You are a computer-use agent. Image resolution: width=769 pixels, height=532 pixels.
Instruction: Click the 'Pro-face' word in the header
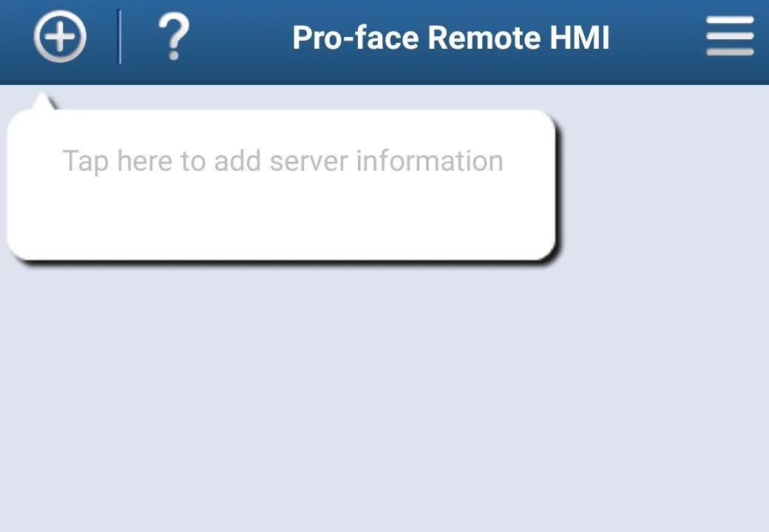[355, 38]
